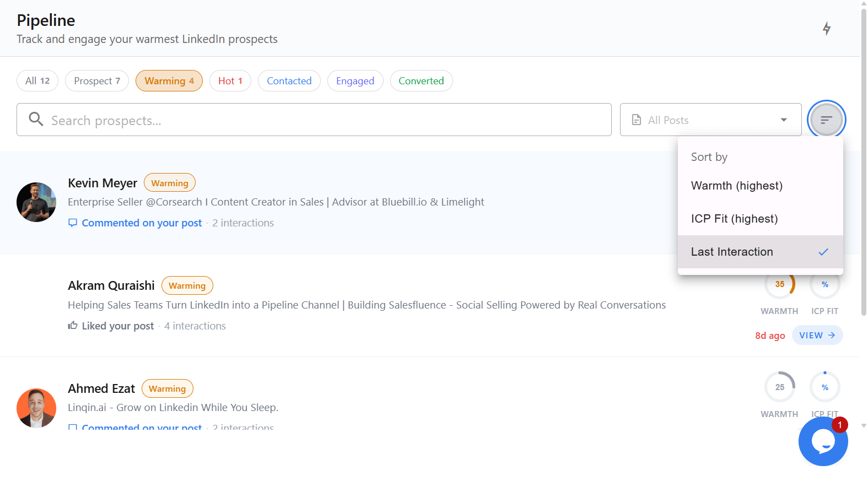Click Ahmed Ezat's avatar photo
The image size is (868, 481).
coord(36,408)
